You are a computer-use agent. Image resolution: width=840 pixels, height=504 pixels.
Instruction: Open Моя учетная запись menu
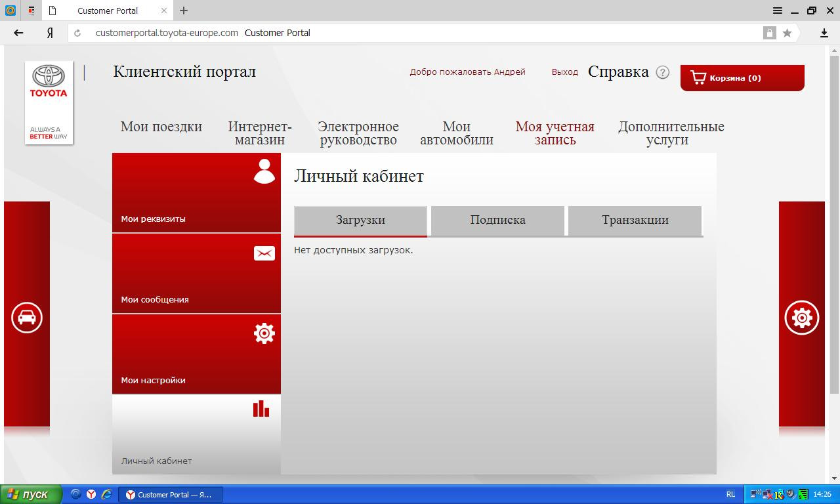[555, 133]
